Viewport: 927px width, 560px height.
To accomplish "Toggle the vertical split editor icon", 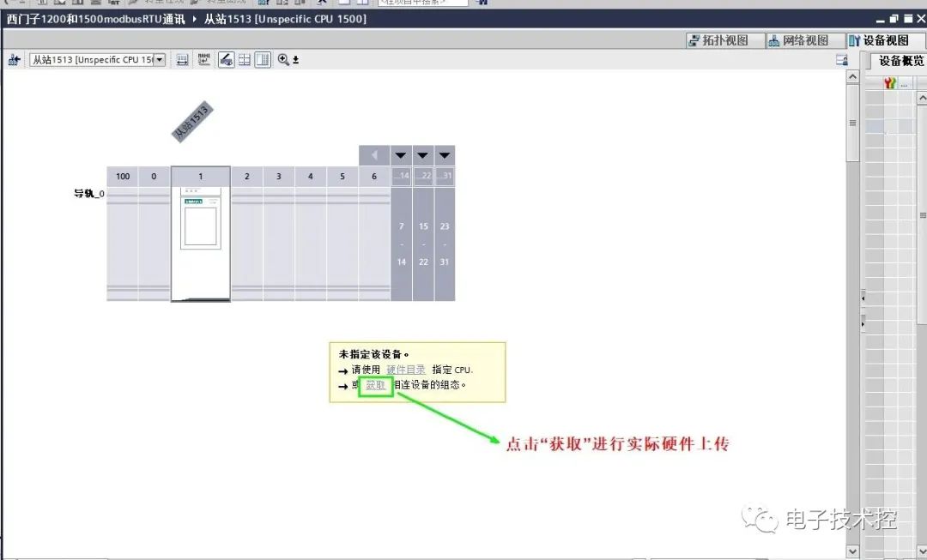I will coord(263,60).
